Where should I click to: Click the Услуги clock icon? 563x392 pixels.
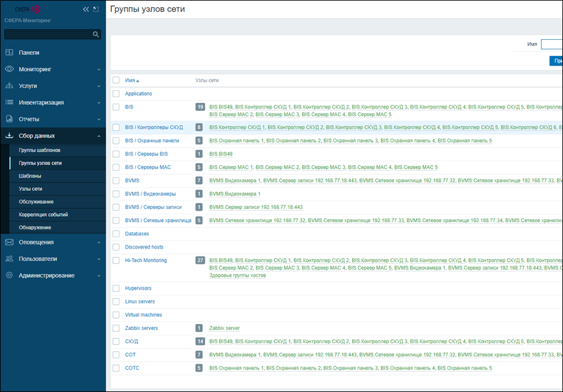pyautogui.click(x=9, y=86)
